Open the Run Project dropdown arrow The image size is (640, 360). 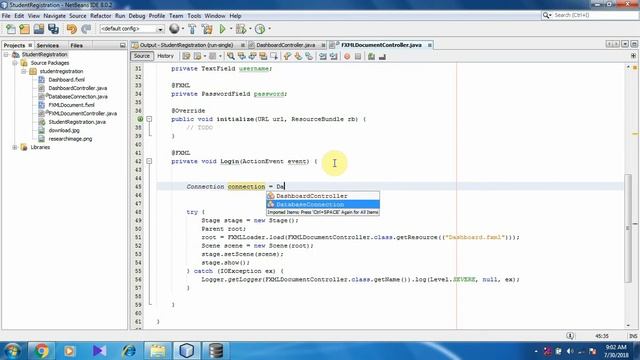pyautogui.click(x=231, y=29)
